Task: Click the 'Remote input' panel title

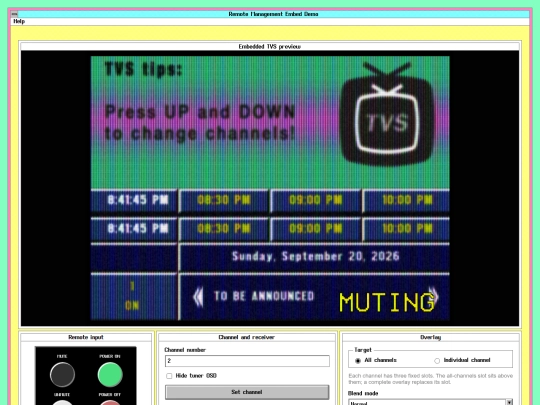Action: 86,337
